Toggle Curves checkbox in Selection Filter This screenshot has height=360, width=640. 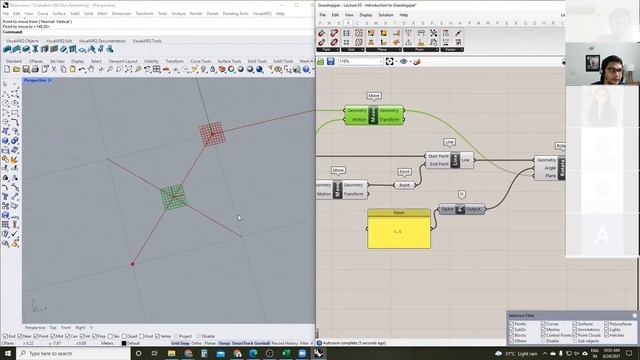543,324
